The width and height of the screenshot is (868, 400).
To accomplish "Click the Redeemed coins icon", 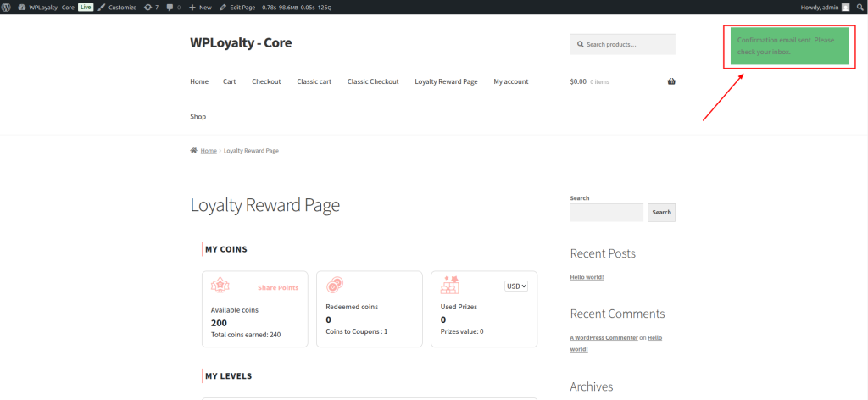I will pyautogui.click(x=335, y=286).
